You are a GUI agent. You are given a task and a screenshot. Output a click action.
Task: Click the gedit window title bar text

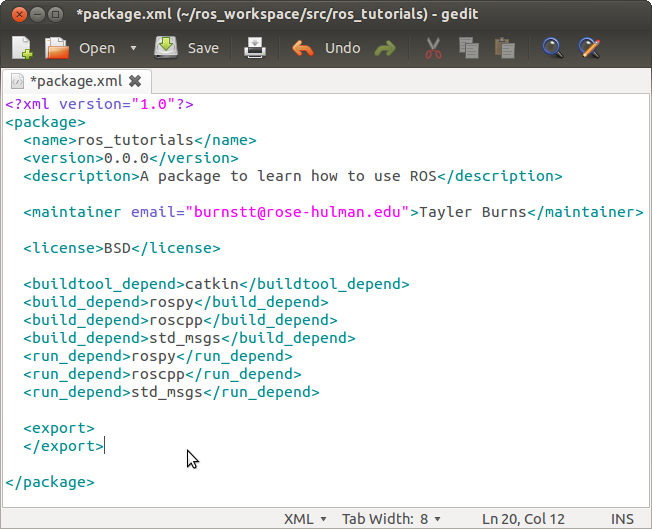(277, 15)
